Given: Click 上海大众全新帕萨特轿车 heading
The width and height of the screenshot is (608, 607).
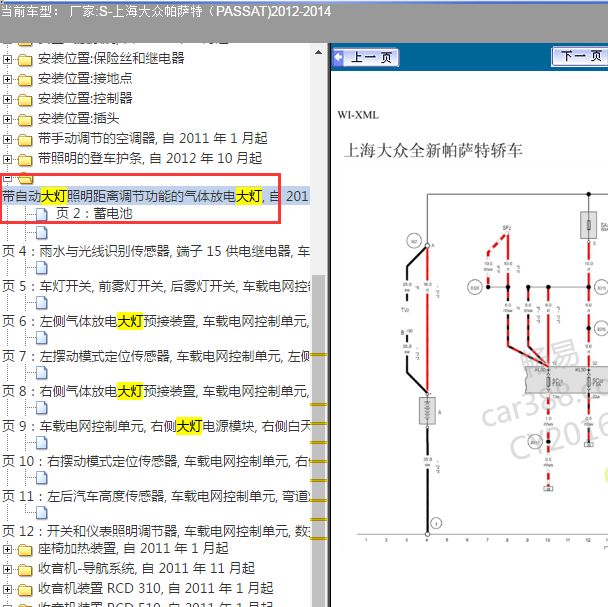Looking at the screenshot, I should point(433,150).
